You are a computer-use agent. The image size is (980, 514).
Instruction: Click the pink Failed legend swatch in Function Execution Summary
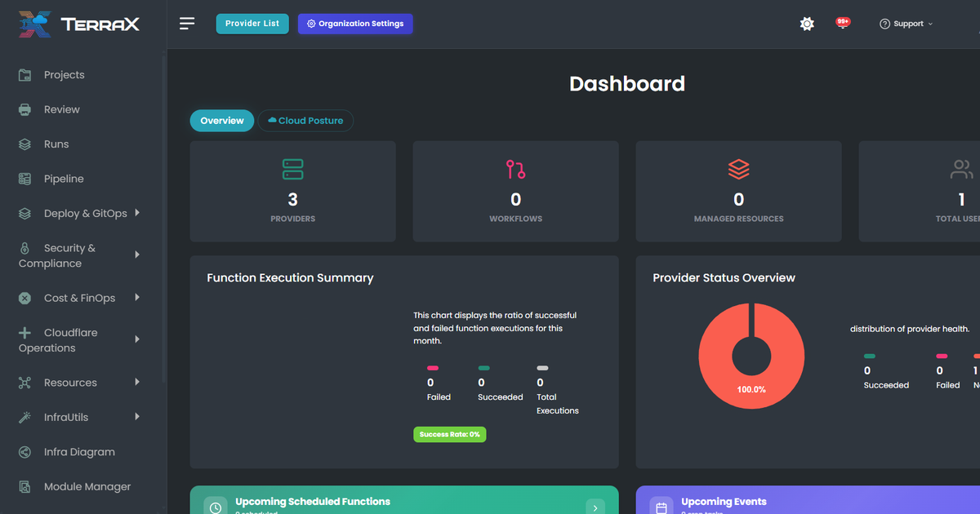433,368
